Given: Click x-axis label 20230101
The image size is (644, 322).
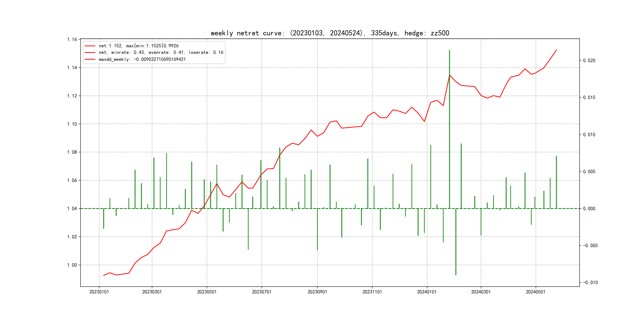Looking at the screenshot, I should coord(99,292).
